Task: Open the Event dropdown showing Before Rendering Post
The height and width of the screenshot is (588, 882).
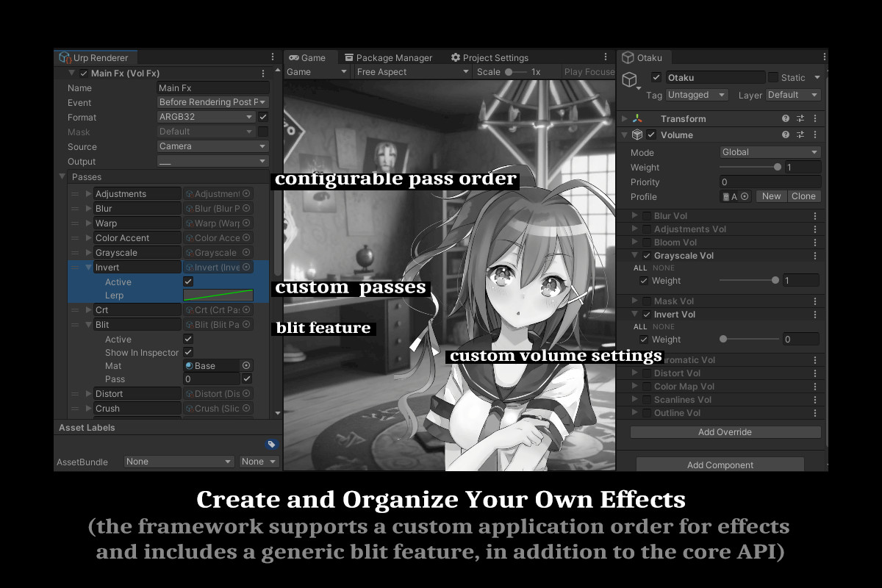Action: coord(212,102)
